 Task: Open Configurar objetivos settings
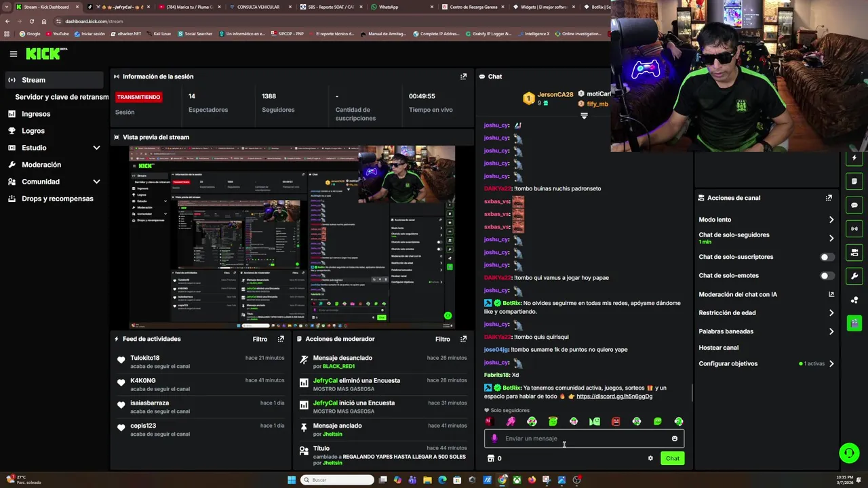click(766, 364)
